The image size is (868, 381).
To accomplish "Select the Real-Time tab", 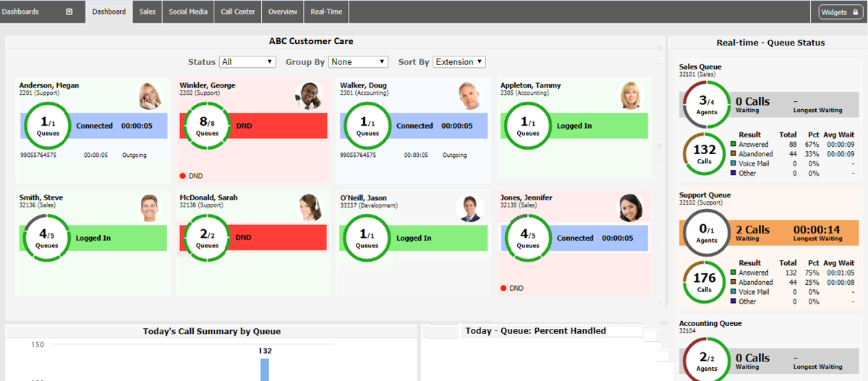I will 326,12.
